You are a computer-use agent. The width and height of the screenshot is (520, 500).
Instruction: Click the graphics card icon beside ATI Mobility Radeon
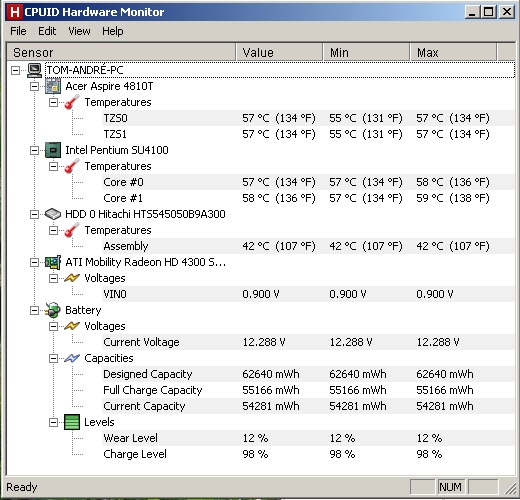click(53, 262)
